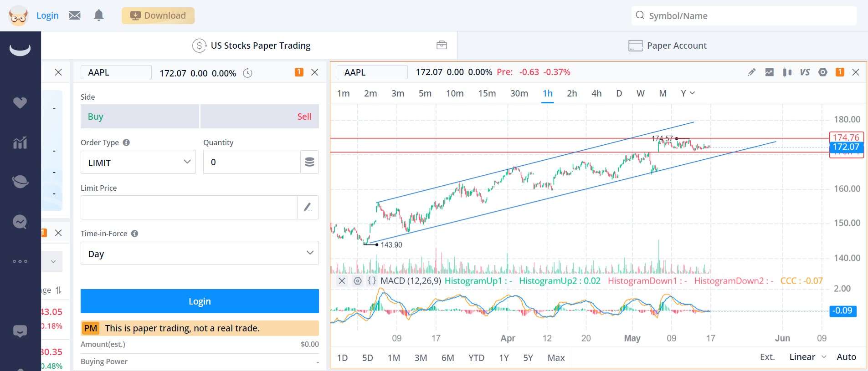Select the chart drawing pencil tool
This screenshot has width=868, height=371.
point(752,72)
